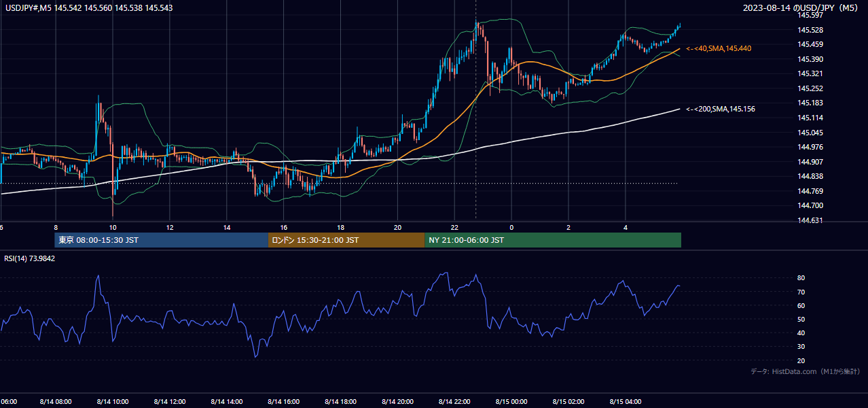Click the 8/15 04:00 time axis label
Viewport: 868px width, 408px height.
[x=626, y=401]
